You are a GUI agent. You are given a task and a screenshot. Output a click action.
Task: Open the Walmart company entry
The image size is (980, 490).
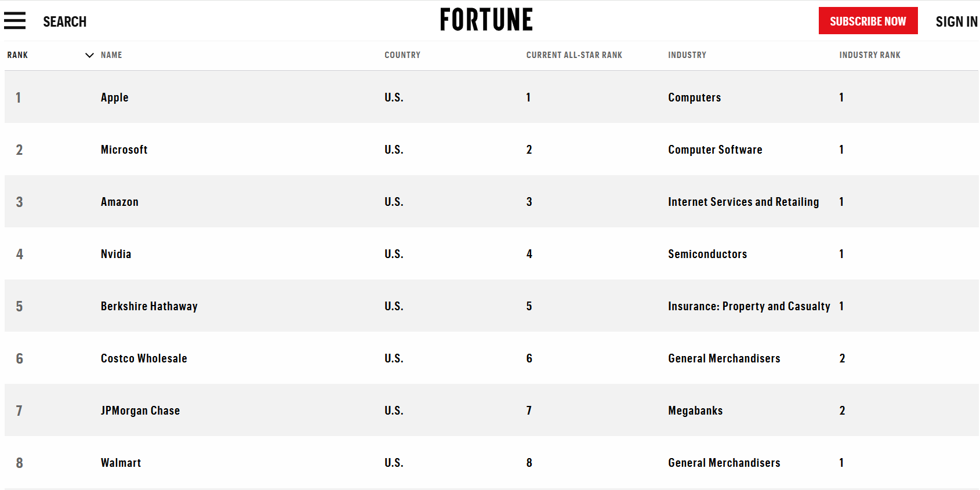pyautogui.click(x=121, y=463)
